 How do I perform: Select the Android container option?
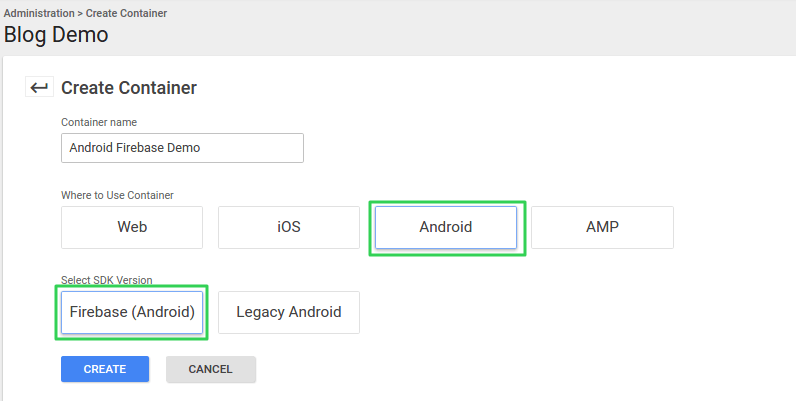[x=446, y=227]
